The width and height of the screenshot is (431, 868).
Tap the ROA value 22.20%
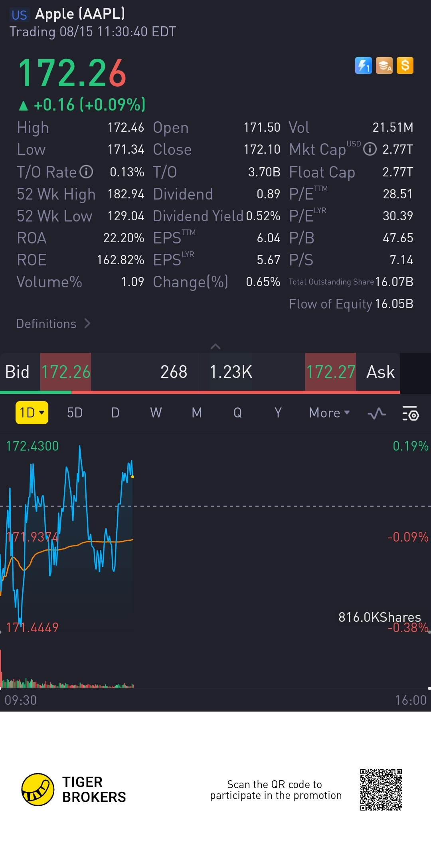click(124, 238)
